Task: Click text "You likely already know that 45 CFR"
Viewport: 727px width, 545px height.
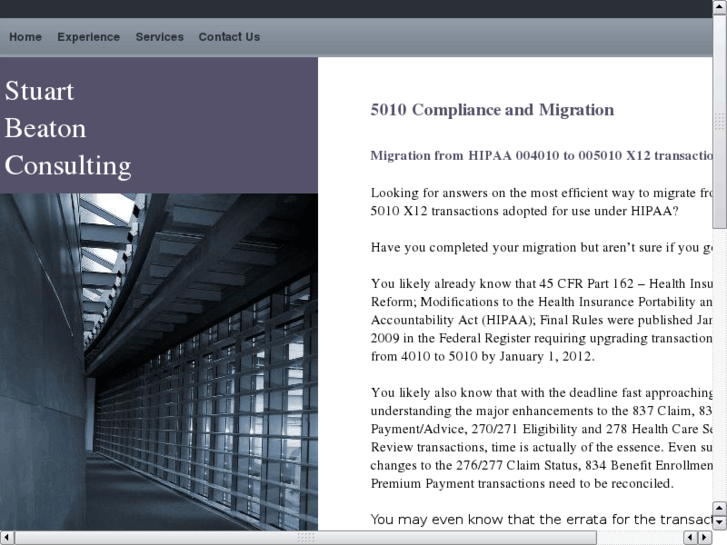Action: pos(477,284)
